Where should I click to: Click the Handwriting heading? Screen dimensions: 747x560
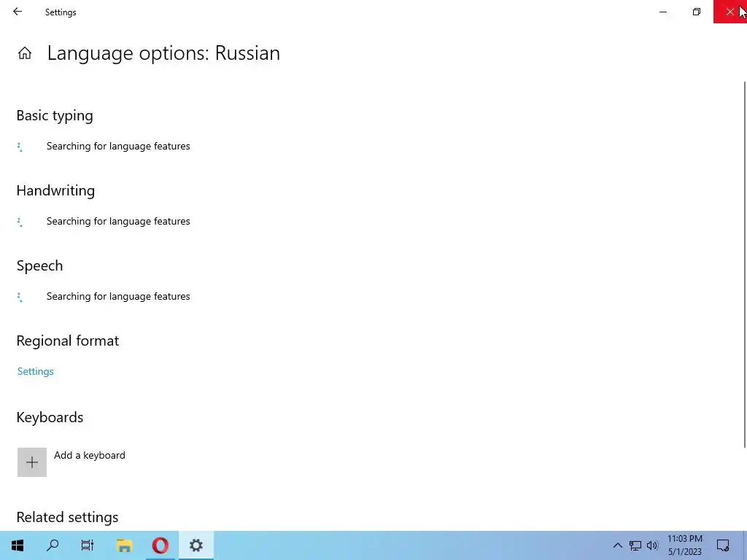(x=55, y=190)
